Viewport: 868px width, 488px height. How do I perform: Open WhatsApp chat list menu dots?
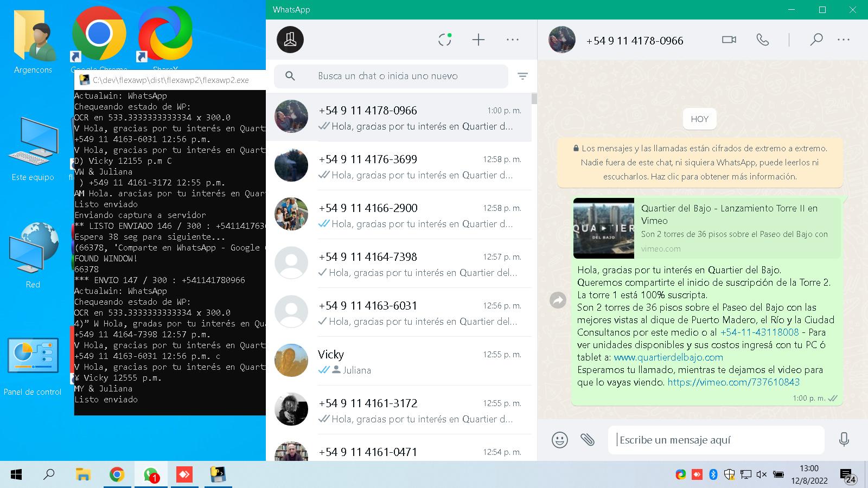click(513, 40)
